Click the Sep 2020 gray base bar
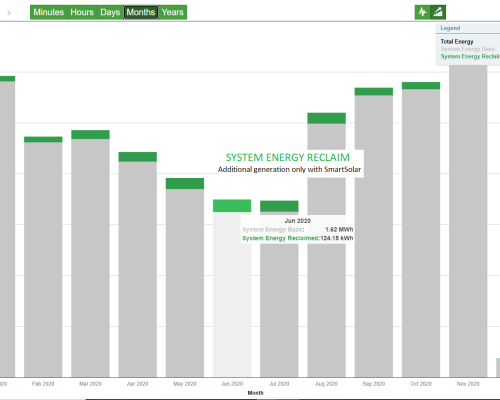 (x=374, y=236)
